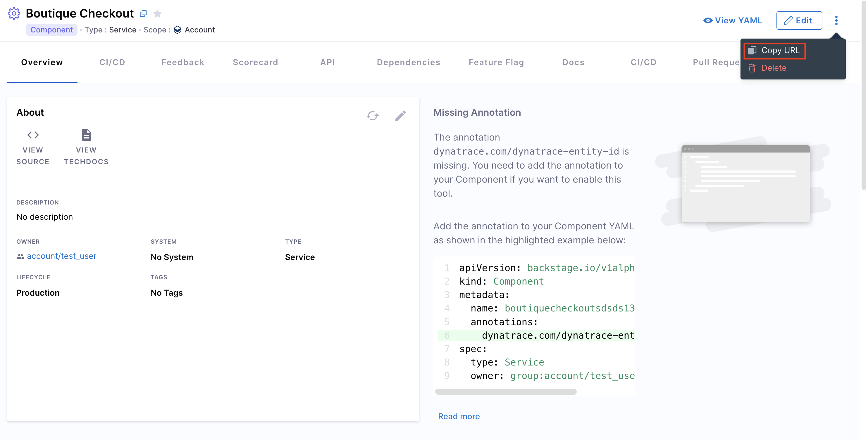Open the Feedback tab

pyautogui.click(x=182, y=62)
